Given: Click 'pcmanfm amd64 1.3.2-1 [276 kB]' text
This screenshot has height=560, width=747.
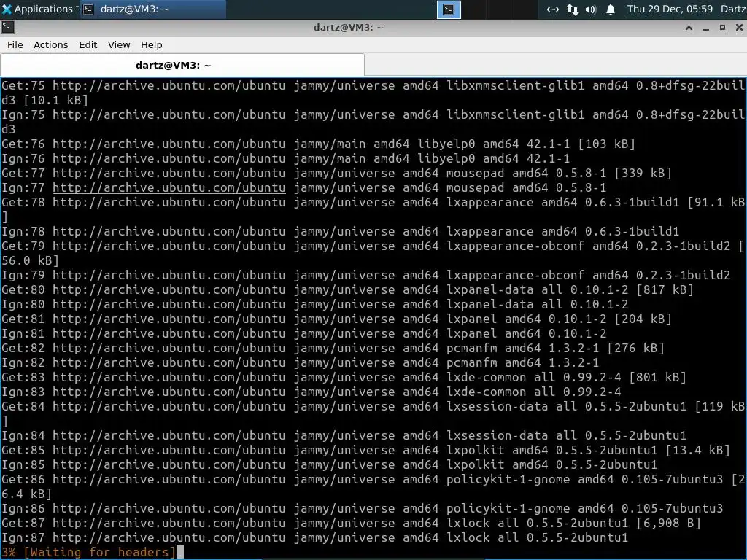Looking at the screenshot, I should [555, 348].
